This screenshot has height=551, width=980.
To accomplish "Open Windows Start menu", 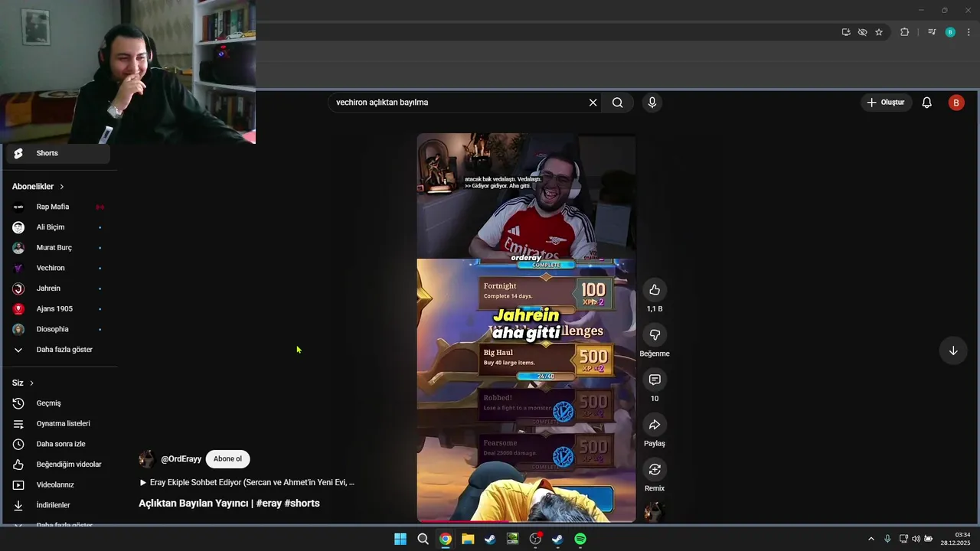I will pos(400,539).
